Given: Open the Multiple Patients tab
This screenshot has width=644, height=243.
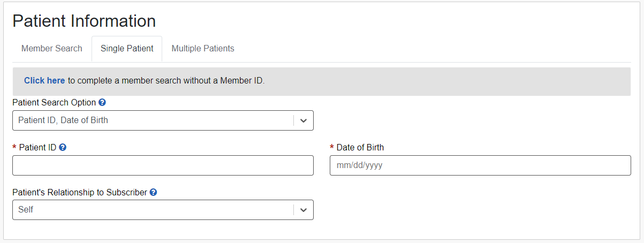Looking at the screenshot, I should point(203,49).
